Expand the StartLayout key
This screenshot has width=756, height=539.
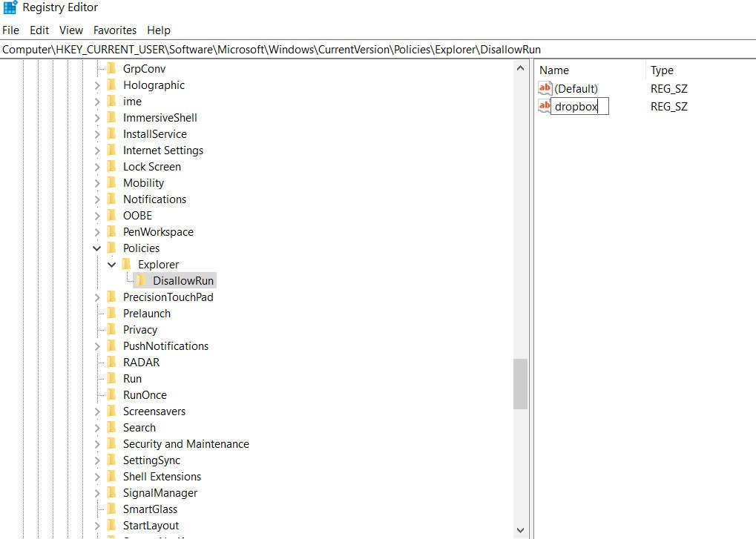coord(97,526)
